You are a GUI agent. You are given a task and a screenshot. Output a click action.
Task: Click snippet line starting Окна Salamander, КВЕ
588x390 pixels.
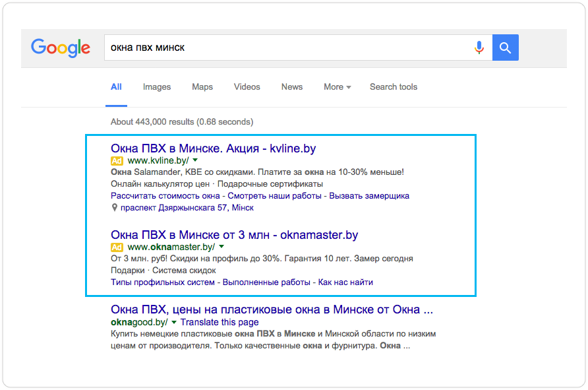pos(257,172)
